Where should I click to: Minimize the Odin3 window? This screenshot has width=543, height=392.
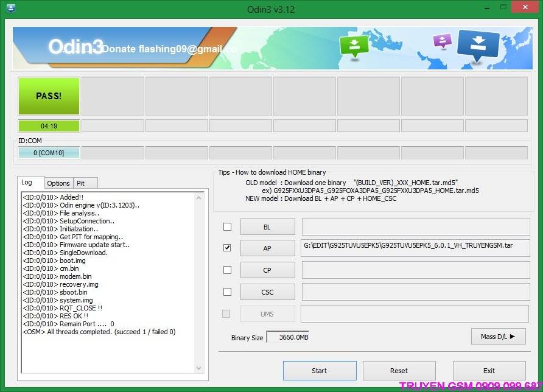coord(487,8)
